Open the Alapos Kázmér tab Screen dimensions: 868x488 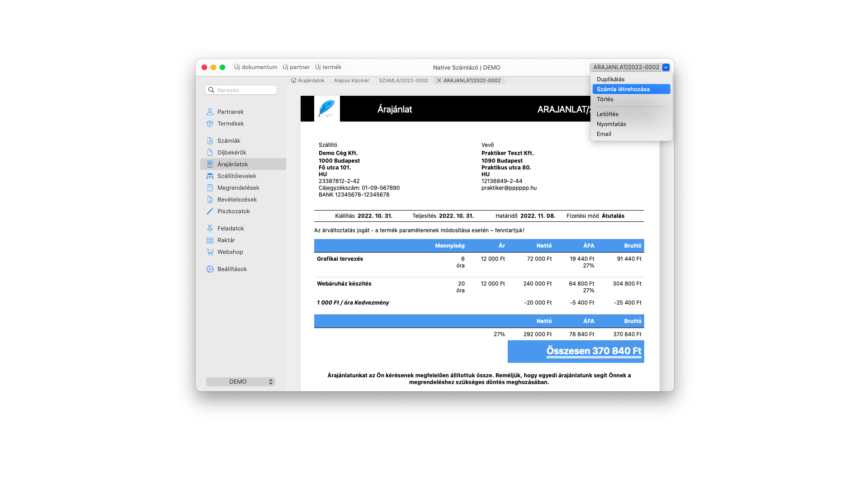(352, 80)
